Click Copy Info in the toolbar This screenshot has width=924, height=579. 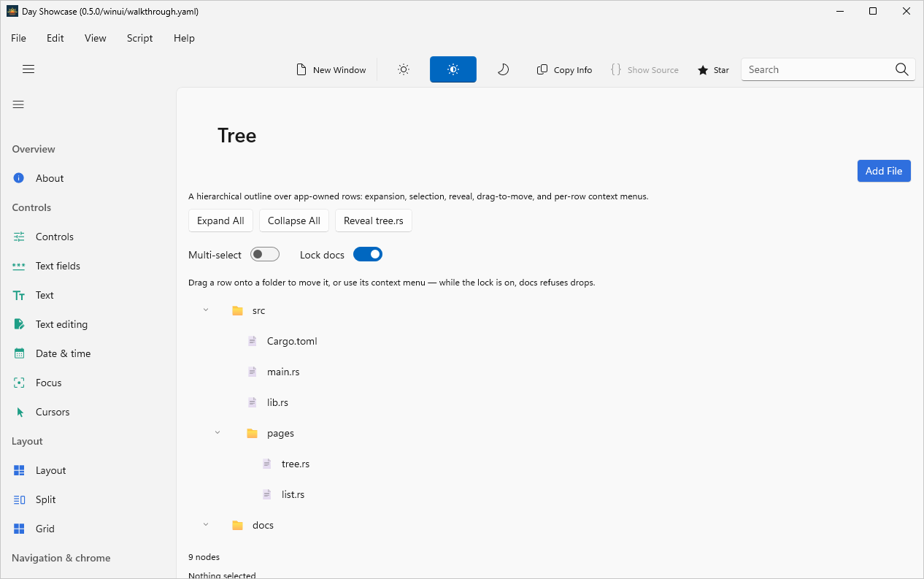tap(564, 70)
